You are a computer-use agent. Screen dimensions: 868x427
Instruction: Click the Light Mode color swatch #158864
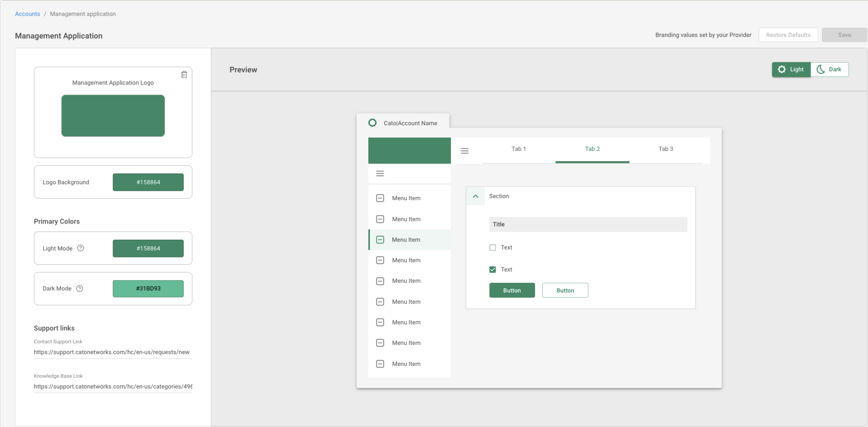(x=148, y=248)
